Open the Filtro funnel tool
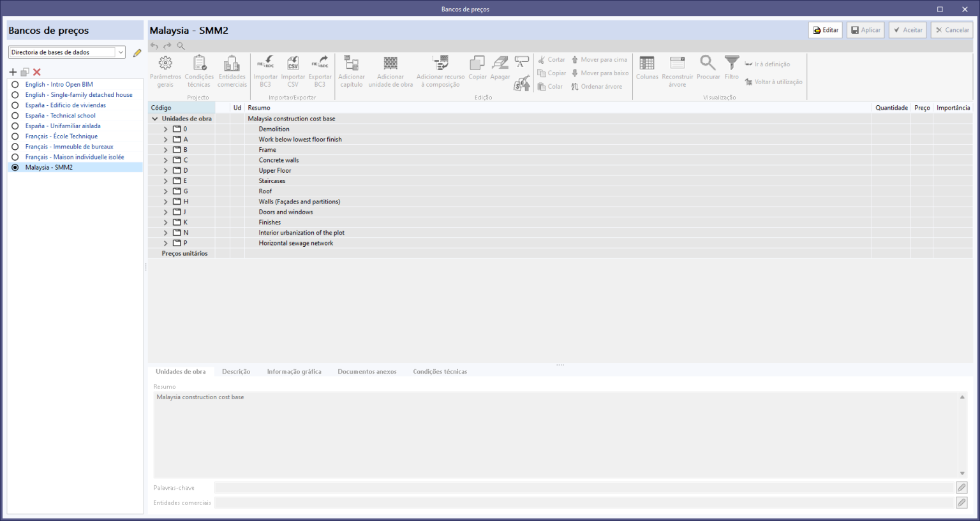This screenshot has height=521, width=980. (732, 68)
